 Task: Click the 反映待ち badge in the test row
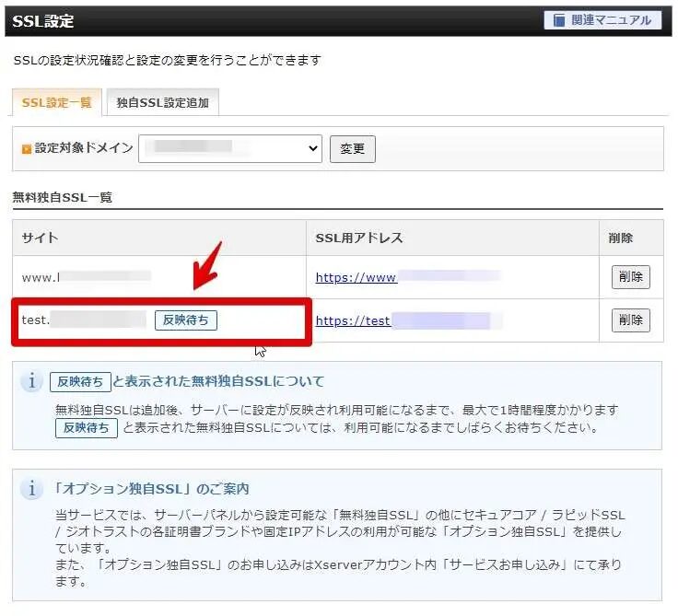click(x=185, y=320)
